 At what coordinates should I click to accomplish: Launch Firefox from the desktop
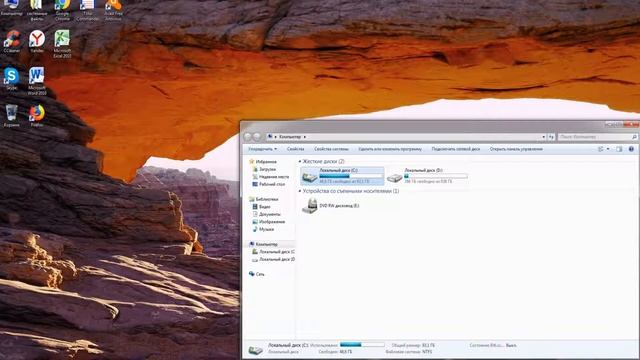pos(37,116)
